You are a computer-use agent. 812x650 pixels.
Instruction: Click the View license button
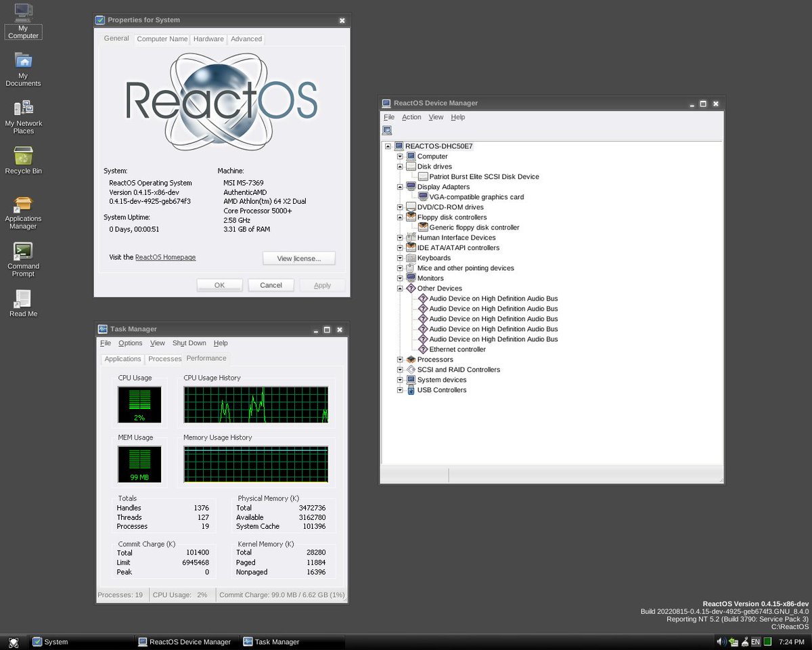coord(298,257)
